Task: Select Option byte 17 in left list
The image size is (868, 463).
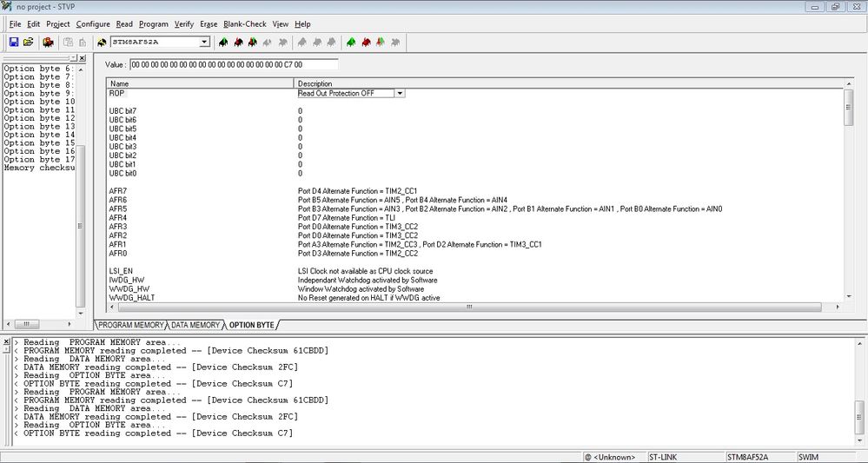Action: coord(39,160)
